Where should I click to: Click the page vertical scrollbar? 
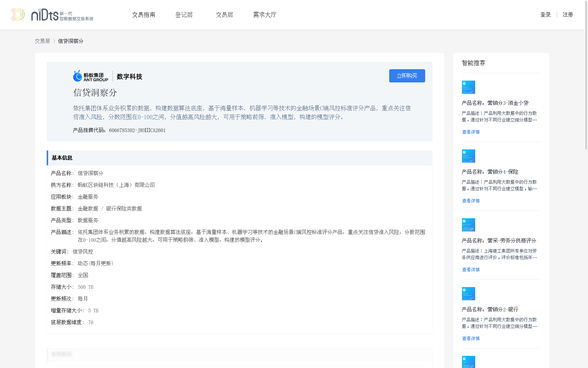tap(586, 75)
